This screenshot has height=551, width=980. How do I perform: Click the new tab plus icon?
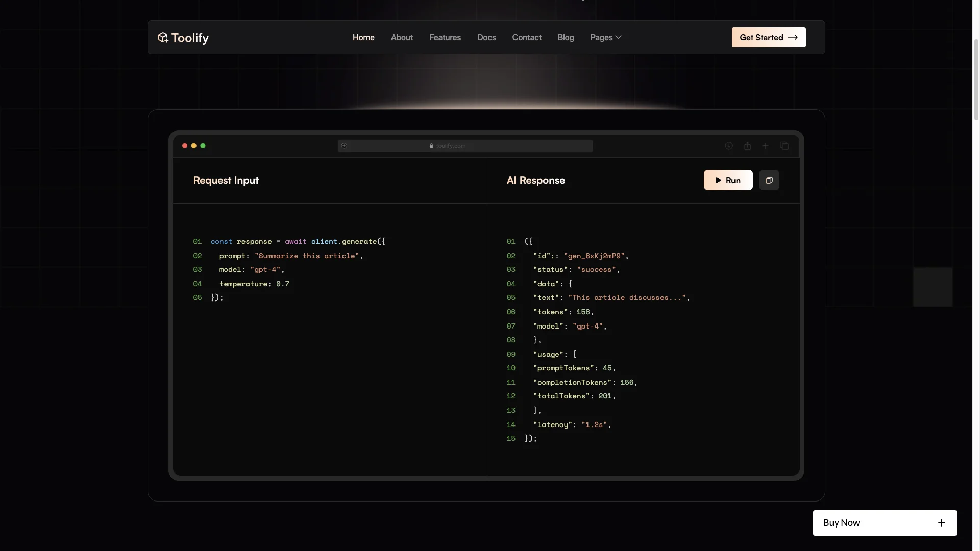coord(765,146)
